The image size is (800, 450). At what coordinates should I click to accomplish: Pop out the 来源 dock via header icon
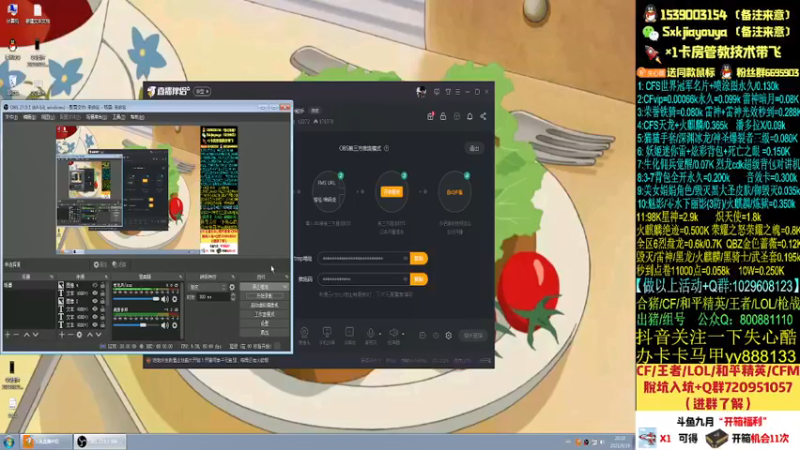coord(106,277)
